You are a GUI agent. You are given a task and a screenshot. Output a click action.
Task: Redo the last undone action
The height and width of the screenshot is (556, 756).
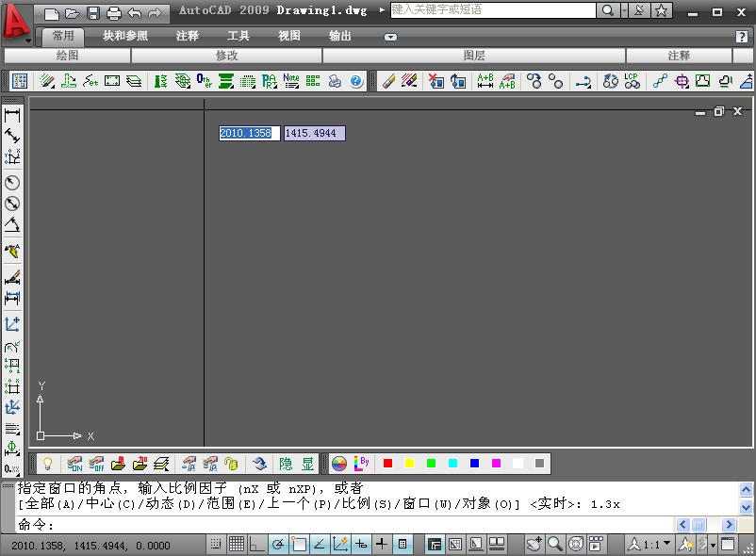(x=155, y=13)
